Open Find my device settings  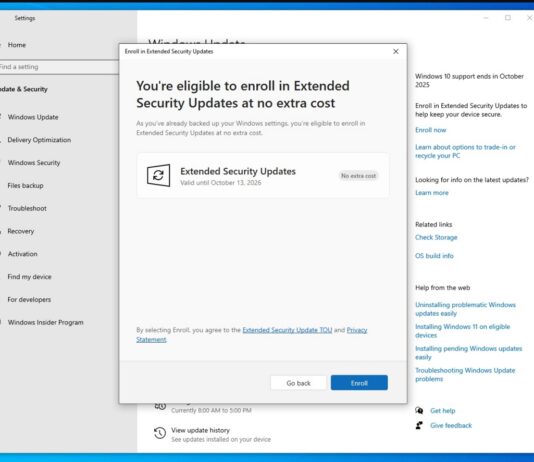29,277
